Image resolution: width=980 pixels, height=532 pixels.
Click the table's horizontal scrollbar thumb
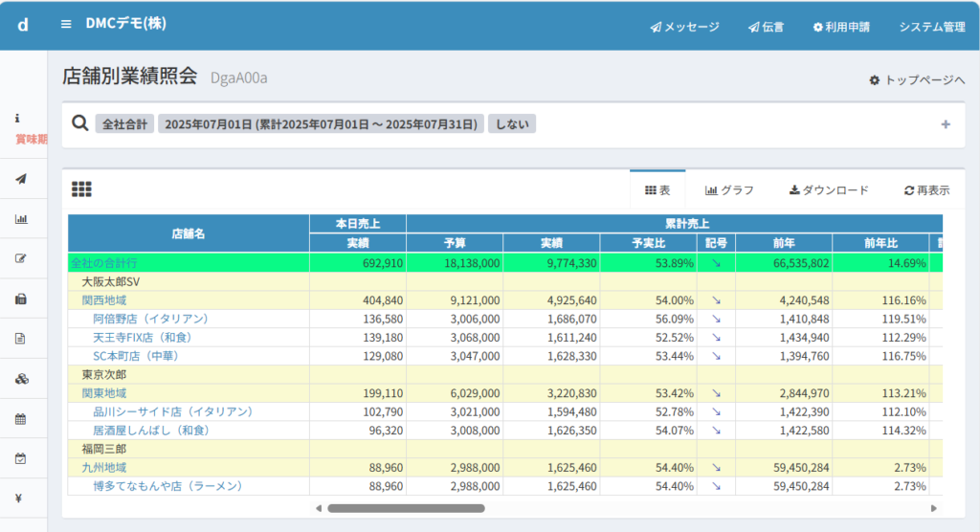click(406, 508)
